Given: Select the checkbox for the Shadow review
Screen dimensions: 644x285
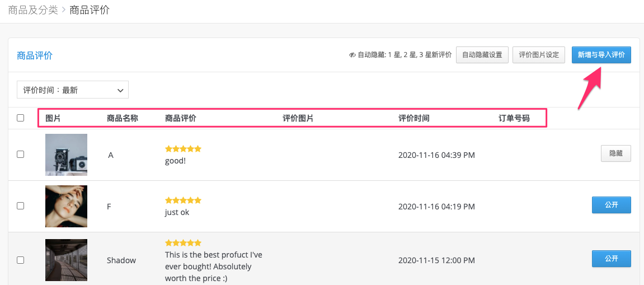Looking at the screenshot, I should pos(21,260).
